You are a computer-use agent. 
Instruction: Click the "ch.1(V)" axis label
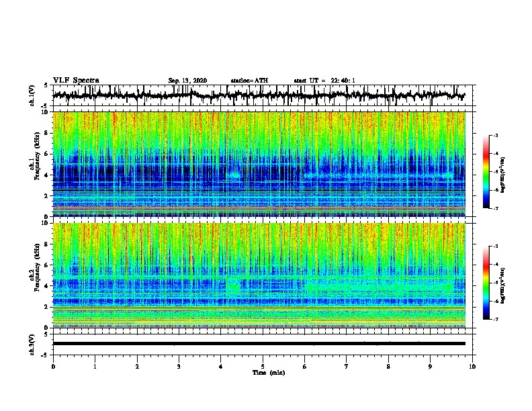point(32,95)
